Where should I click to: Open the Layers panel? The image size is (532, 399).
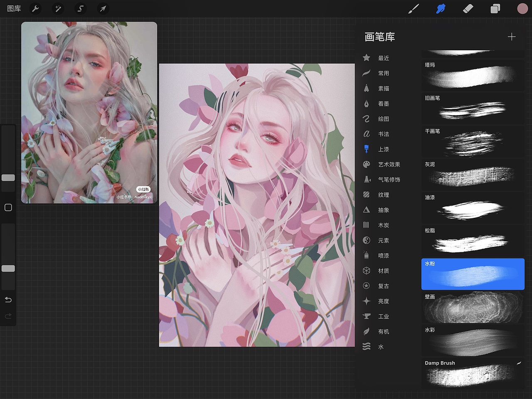495,9
